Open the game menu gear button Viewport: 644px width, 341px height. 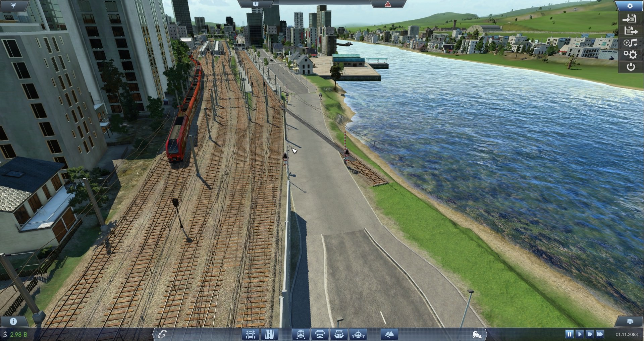(630, 6)
